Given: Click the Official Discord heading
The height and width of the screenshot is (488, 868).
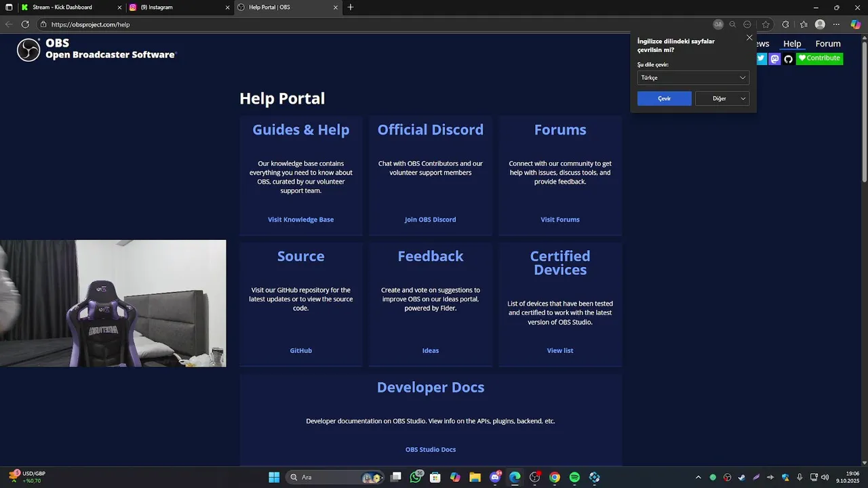Looking at the screenshot, I should [431, 129].
